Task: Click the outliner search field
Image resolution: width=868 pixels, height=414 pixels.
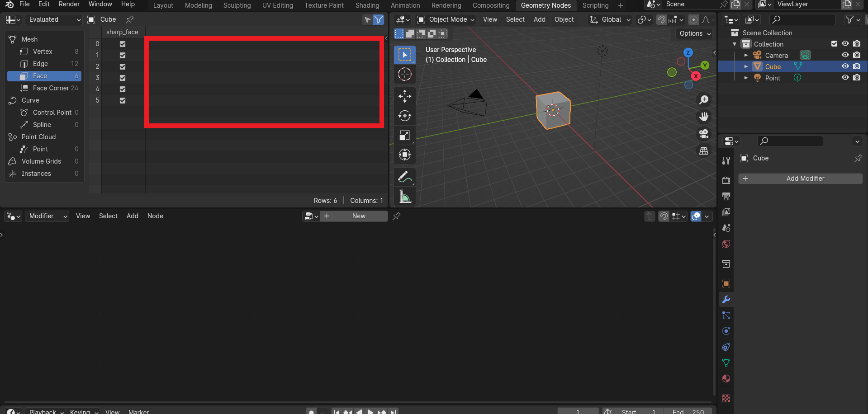Action: click(802, 19)
